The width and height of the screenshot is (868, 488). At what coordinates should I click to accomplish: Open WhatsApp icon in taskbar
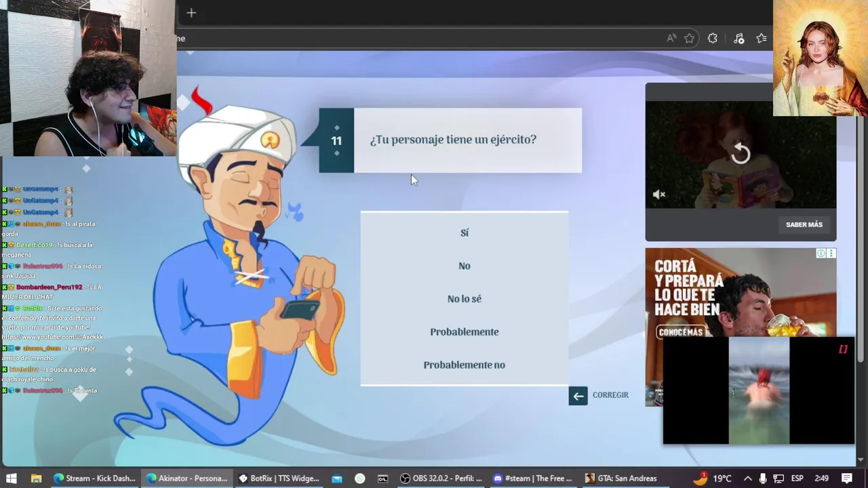pos(360,479)
